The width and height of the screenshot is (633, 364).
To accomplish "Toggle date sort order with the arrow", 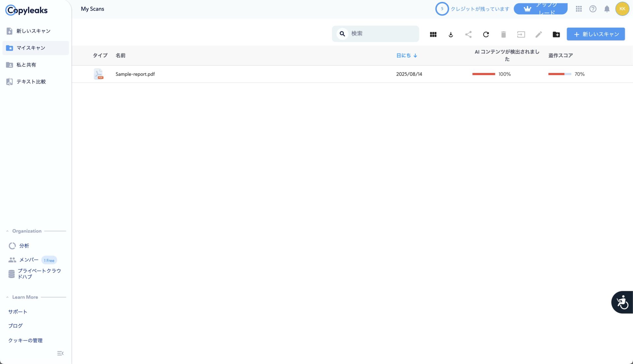I will click(x=415, y=55).
